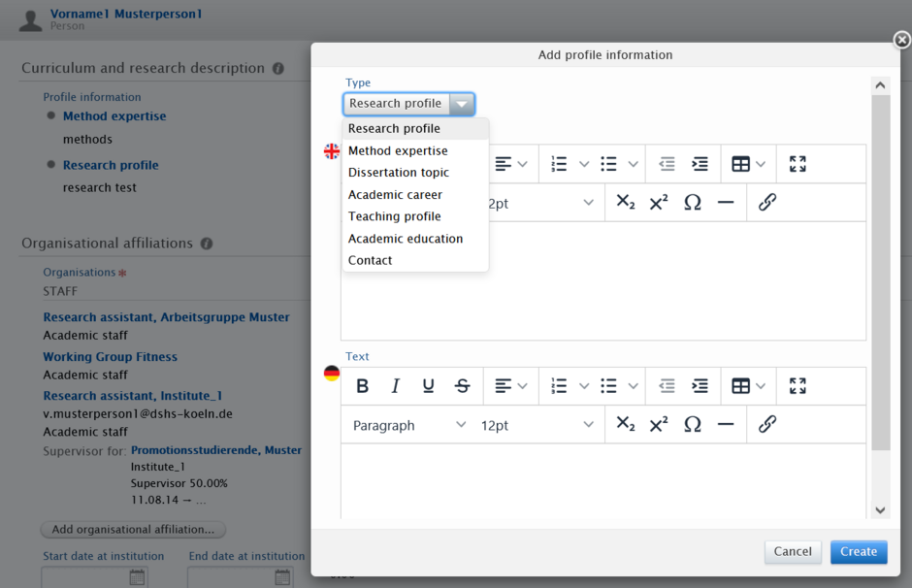Image resolution: width=912 pixels, height=588 pixels.
Task: Click bullet list icon in German editor
Action: (608, 386)
